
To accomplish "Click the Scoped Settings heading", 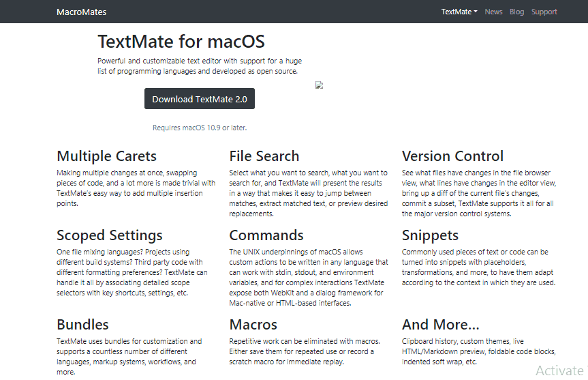I will [x=110, y=235].
